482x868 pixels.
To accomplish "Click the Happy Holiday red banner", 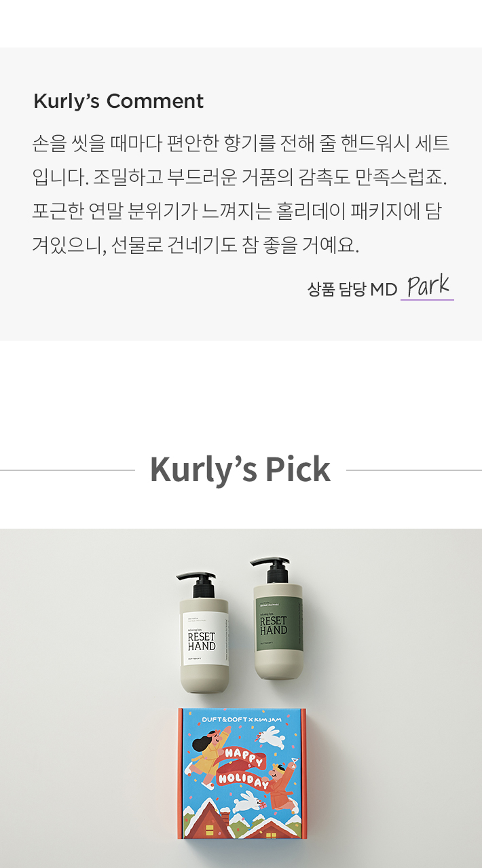I will point(242,768).
